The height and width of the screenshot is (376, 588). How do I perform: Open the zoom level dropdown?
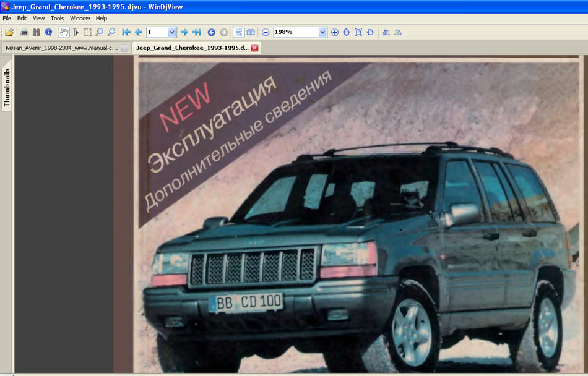tap(322, 33)
